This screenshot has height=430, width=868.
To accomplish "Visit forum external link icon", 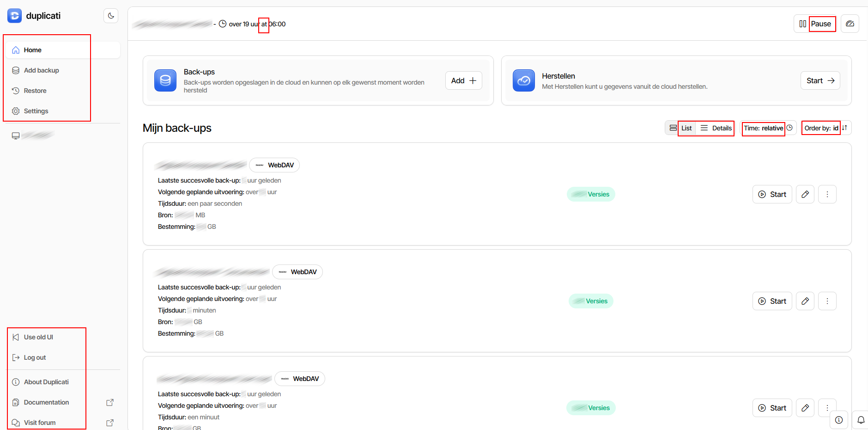I will (x=110, y=423).
